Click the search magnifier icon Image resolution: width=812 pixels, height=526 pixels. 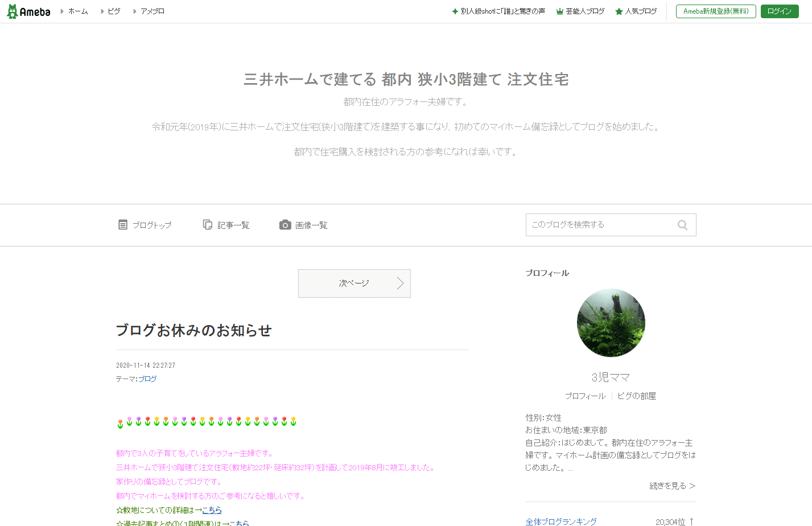coord(682,225)
